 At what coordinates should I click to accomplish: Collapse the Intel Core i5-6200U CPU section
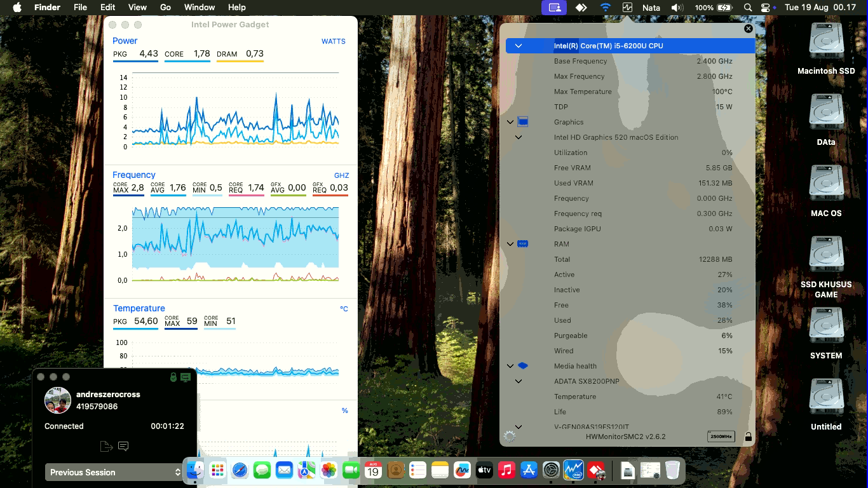pos(519,45)
